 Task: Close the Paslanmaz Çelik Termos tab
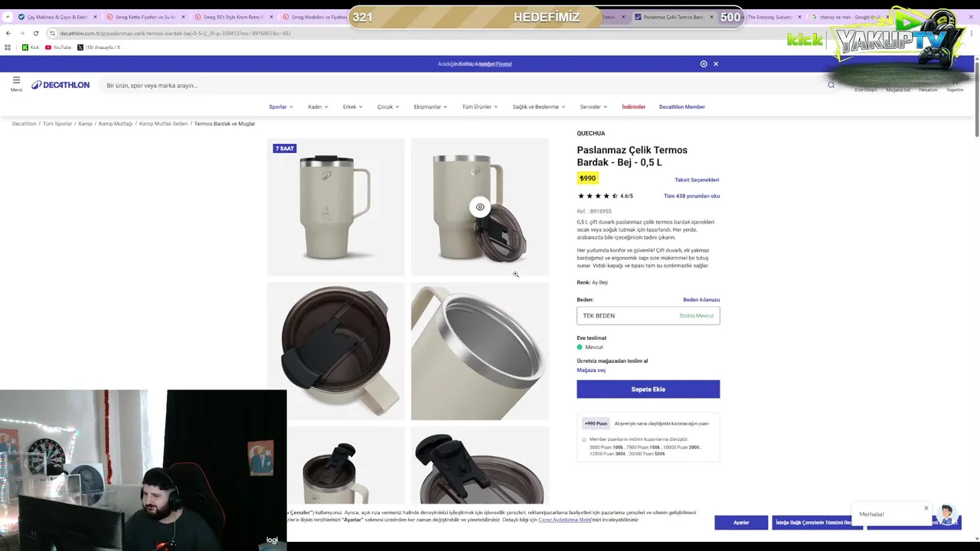711,17
